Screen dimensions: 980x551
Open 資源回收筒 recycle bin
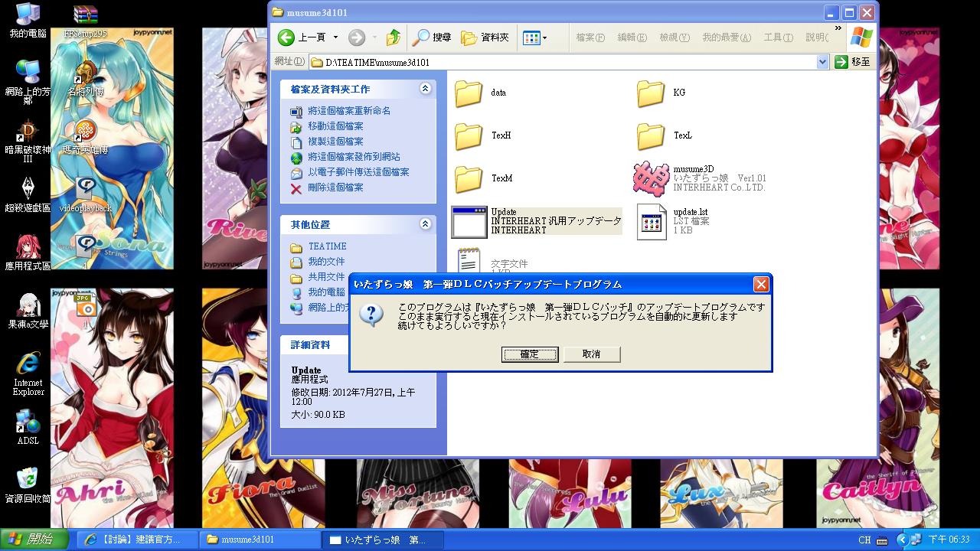click(28, 485)
